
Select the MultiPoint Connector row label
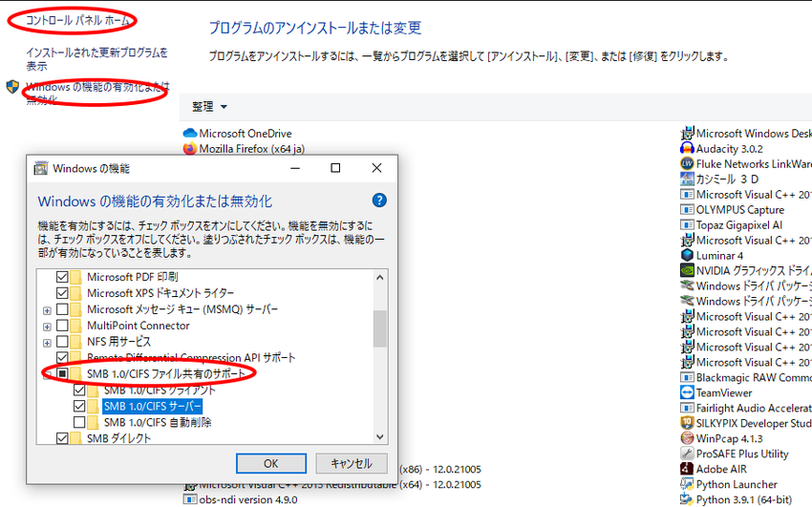pos(139,326)
